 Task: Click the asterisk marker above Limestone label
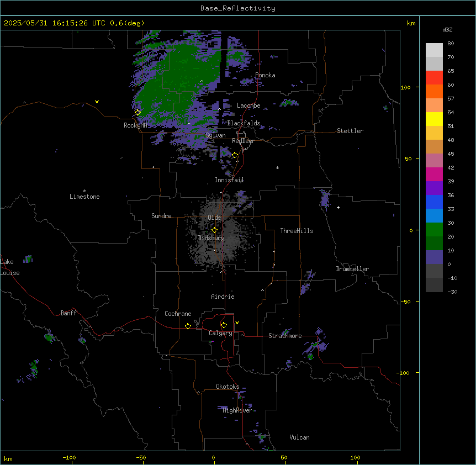click(84, 191)
